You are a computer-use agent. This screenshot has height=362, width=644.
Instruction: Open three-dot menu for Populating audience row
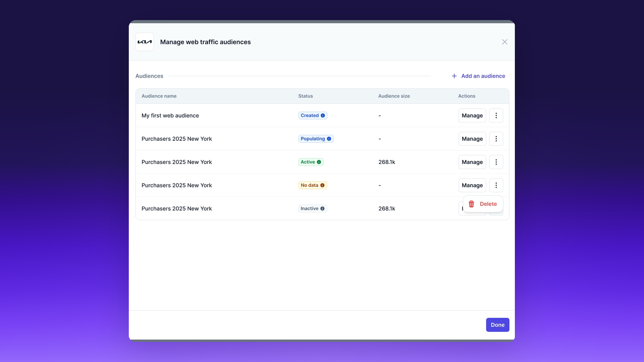[x=496, y=139]
